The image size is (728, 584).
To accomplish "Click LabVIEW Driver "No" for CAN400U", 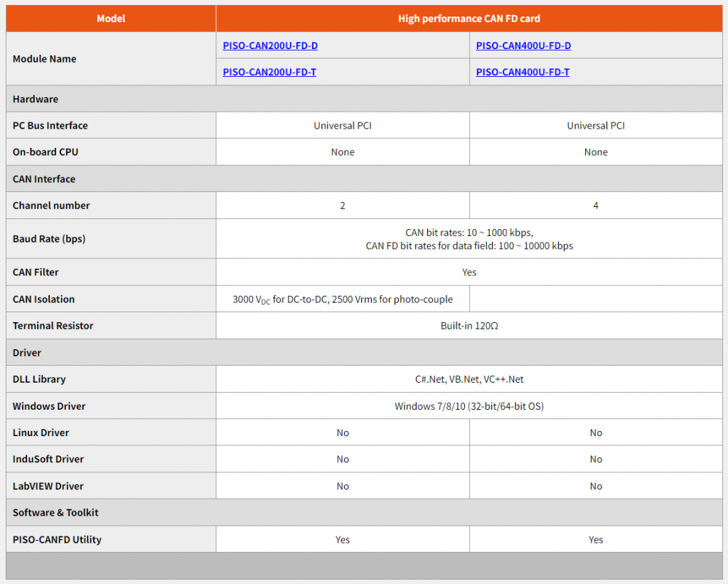I will click(x=596, y=486).
